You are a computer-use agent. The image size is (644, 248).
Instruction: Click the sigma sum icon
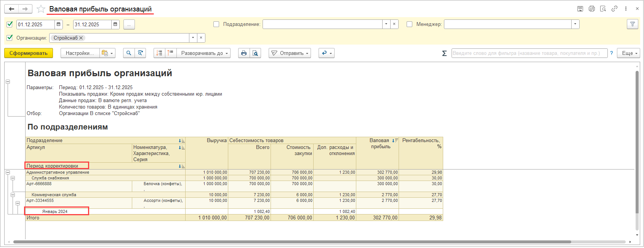click(x=444, y=53)
